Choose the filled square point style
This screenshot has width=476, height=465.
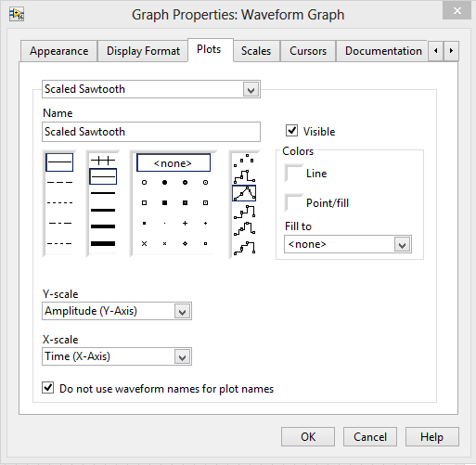(164, 202)
